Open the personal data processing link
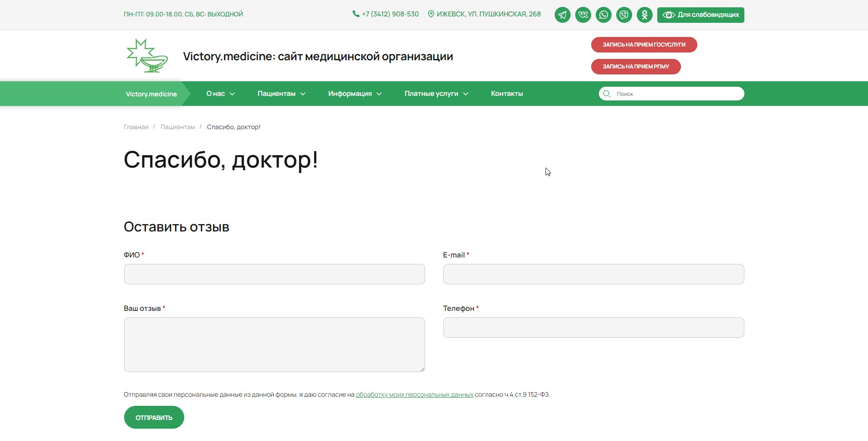 (414, 394)
